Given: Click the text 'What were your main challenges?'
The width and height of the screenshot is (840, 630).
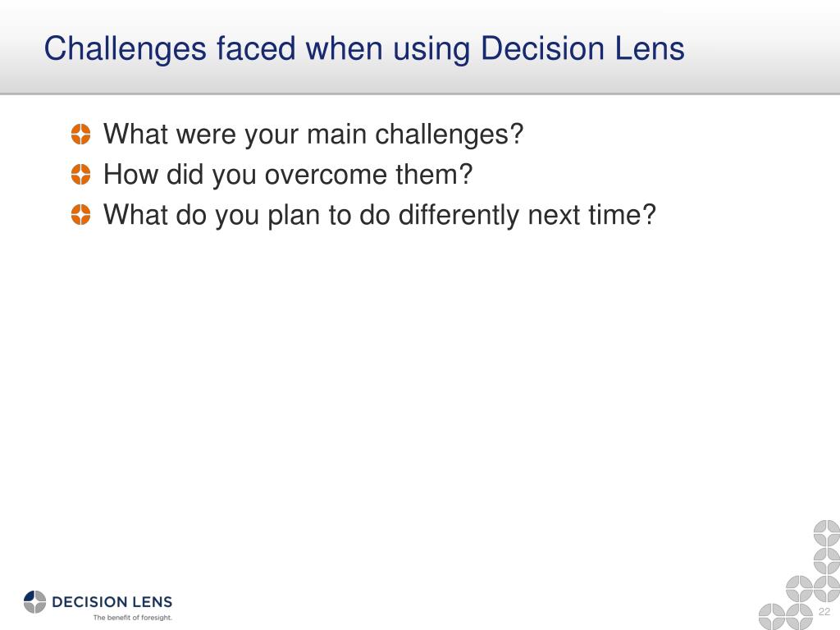Looking at the screenshot, I should [313, 134].
